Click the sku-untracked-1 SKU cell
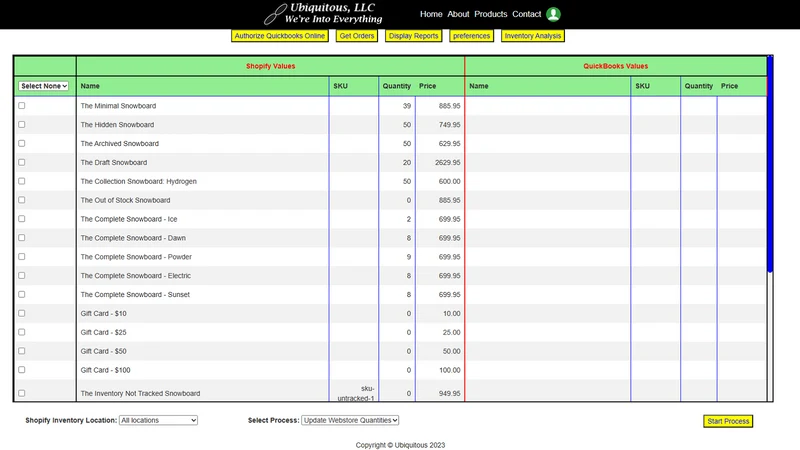The width and height of the screenshot is (800, 450). [356, 393]
